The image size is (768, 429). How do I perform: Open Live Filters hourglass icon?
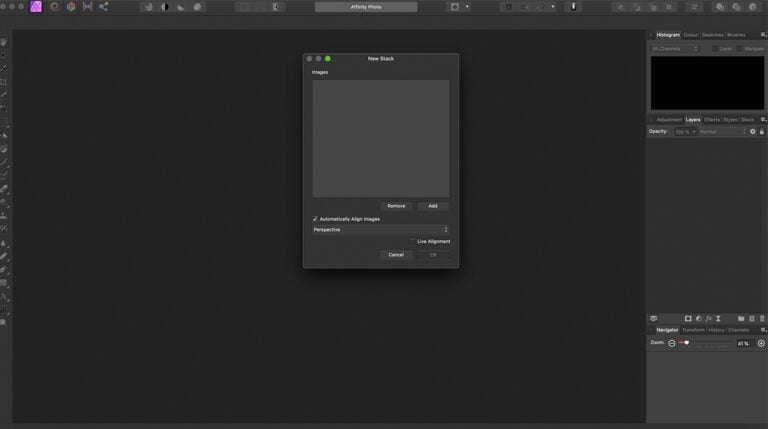pyautogui.click(x=718, y=319)
